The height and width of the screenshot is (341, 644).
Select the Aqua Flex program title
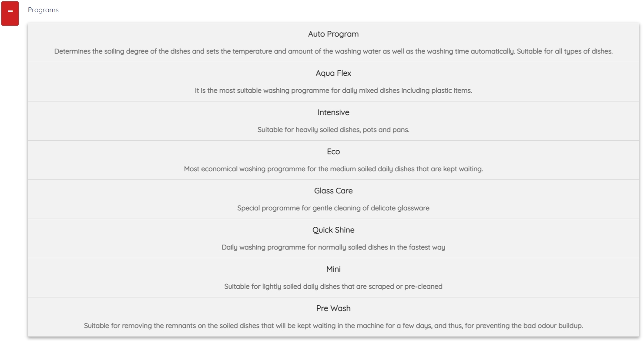coord(333,73)
